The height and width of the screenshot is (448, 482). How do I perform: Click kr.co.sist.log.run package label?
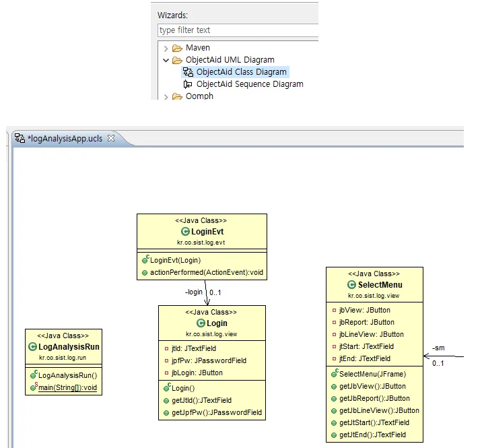pos(63,358)
